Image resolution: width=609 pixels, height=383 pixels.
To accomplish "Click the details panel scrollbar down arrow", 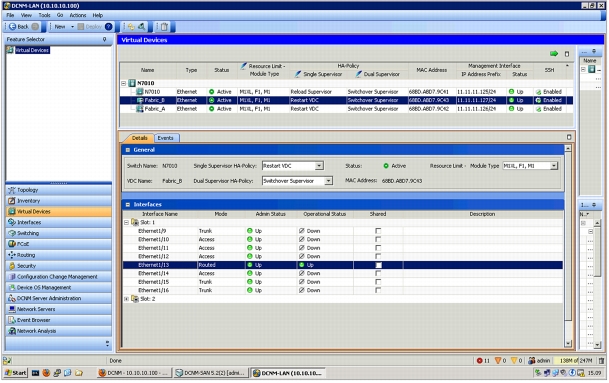I will click(x=568, y=344).
